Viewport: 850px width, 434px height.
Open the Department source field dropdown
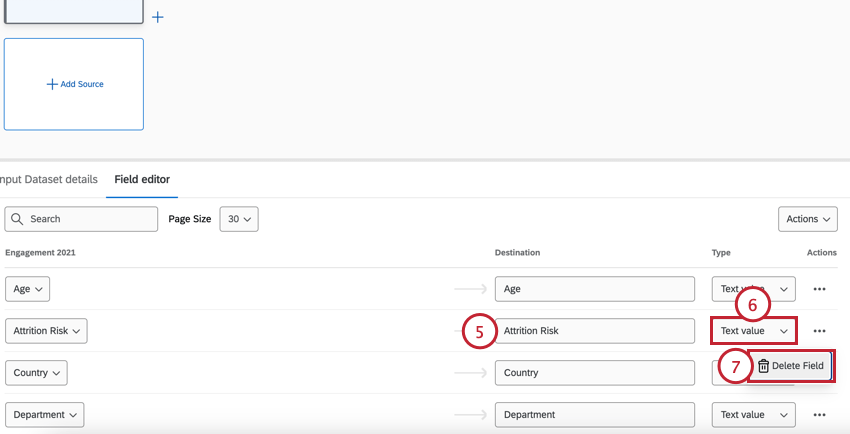44,415
